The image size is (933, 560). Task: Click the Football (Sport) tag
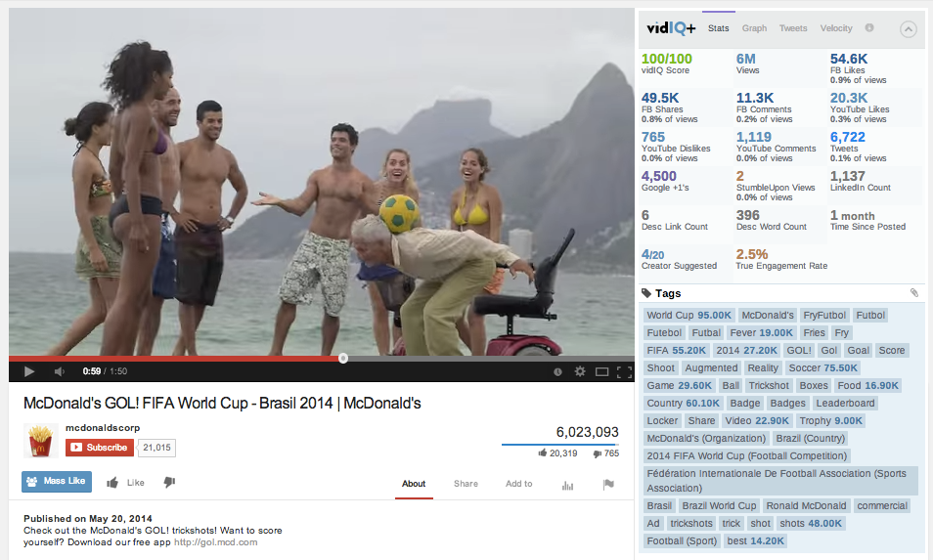click(682, 541)
